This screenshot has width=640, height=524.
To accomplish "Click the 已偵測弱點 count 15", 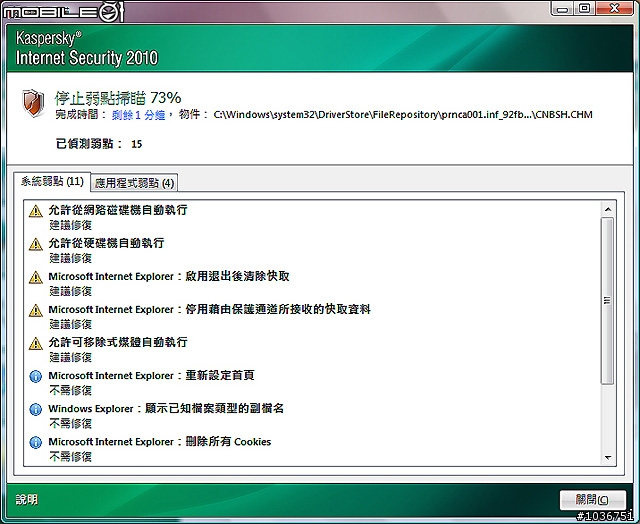I will pyautogui.click(x=136, y=144).
